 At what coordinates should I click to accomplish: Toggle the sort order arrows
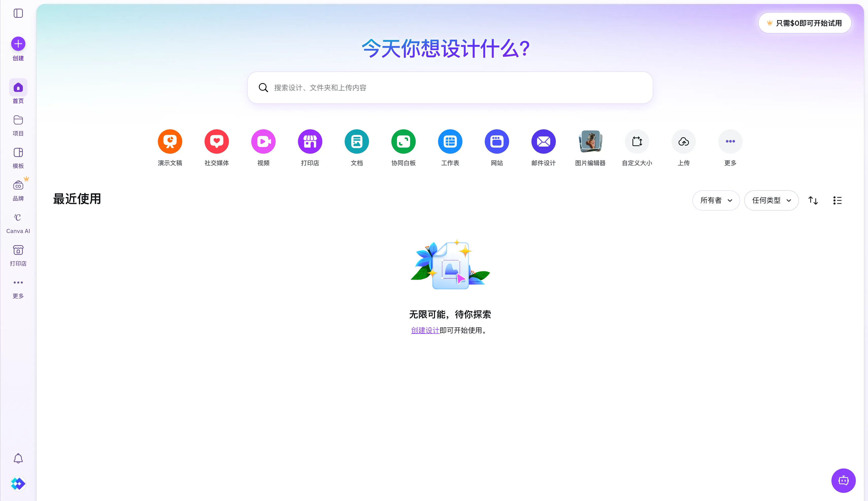point(813,200)
